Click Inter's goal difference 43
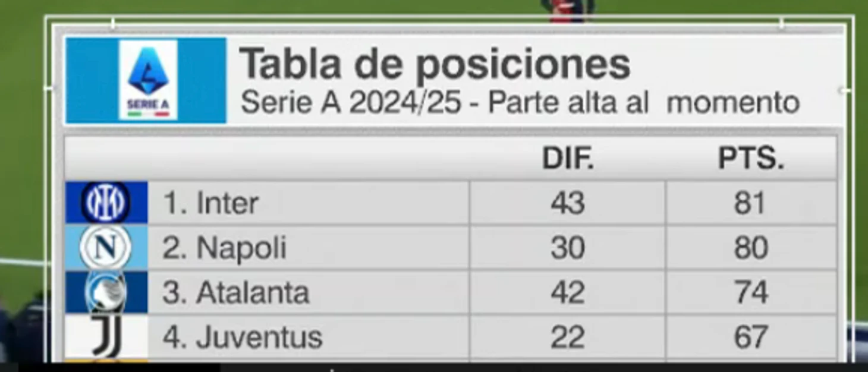The height and width of the screenshot is (372, 868). [568, 203]
